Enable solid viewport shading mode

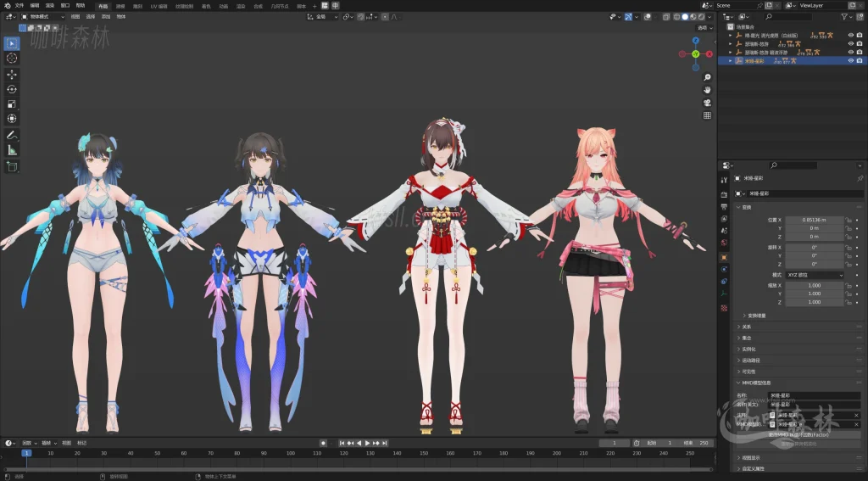pos(685,17)
